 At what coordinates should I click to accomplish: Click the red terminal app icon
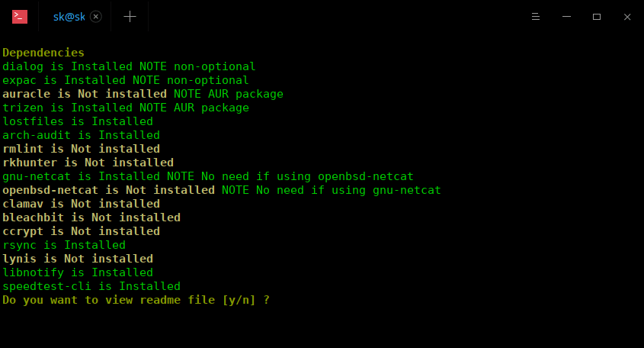coord(20,17)
